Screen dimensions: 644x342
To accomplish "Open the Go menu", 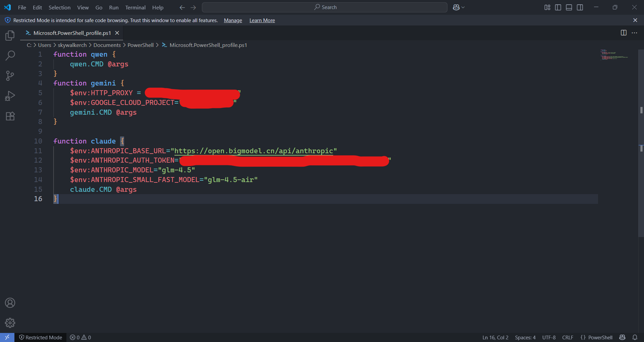I will pyautogui.click(x=99, y=7).
